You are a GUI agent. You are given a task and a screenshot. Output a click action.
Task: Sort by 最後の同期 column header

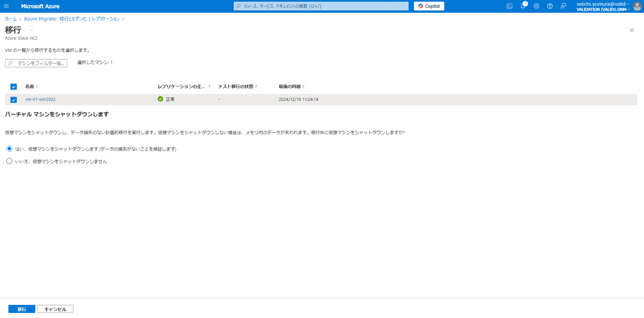291,87
